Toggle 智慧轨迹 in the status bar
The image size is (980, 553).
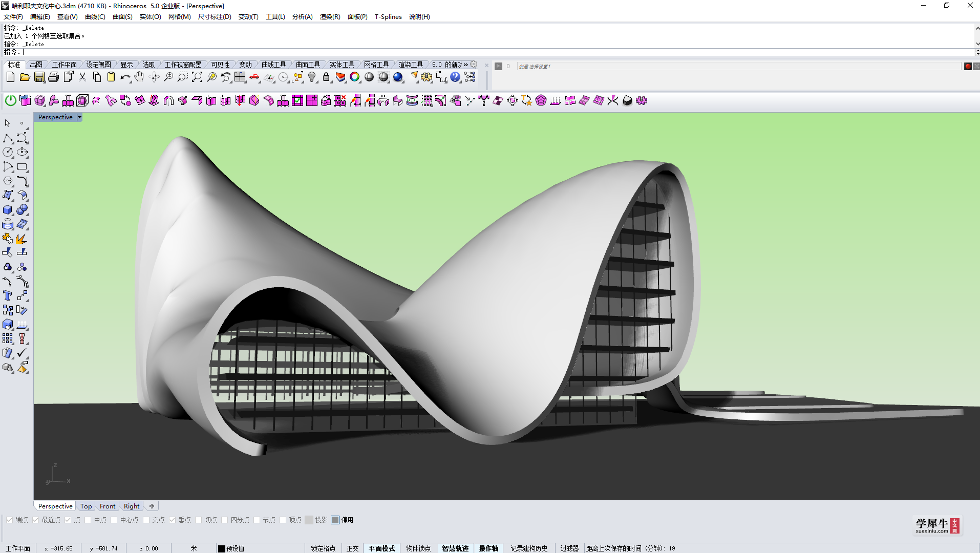tap(455, 548)
